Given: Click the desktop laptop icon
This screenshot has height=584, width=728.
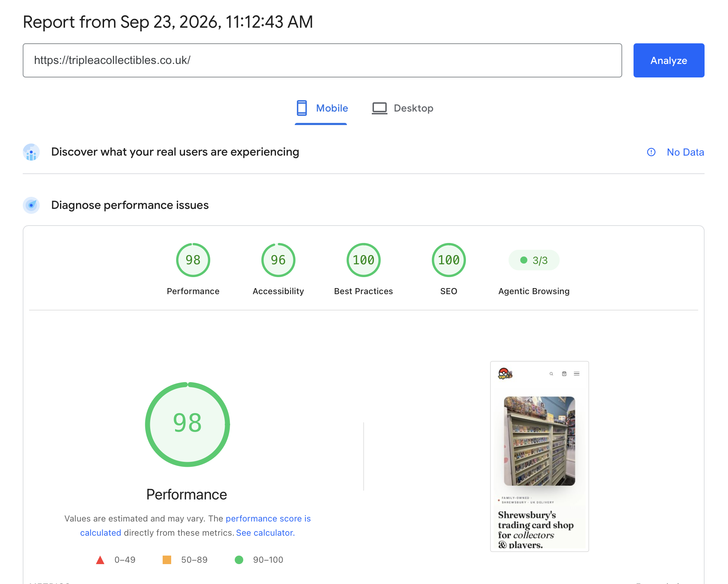Looking at the screenshot, I should pyautogui.click(x=379, y=108).
